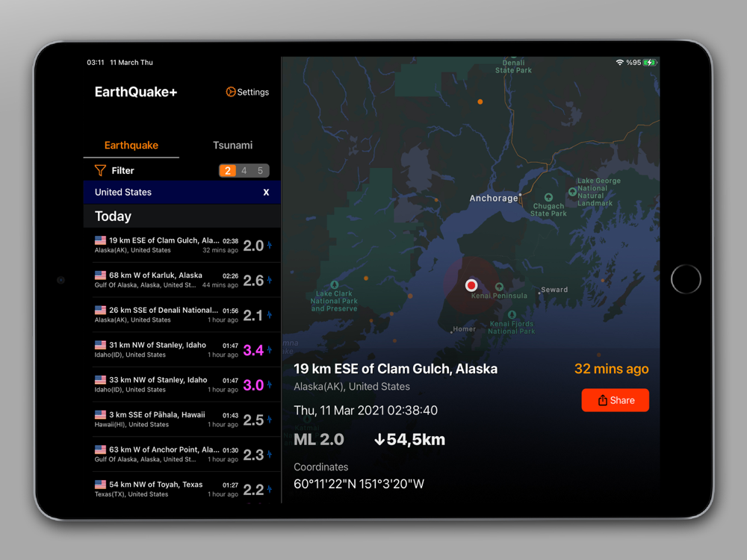Click the red epicenter marker on map

coord(471,285)
